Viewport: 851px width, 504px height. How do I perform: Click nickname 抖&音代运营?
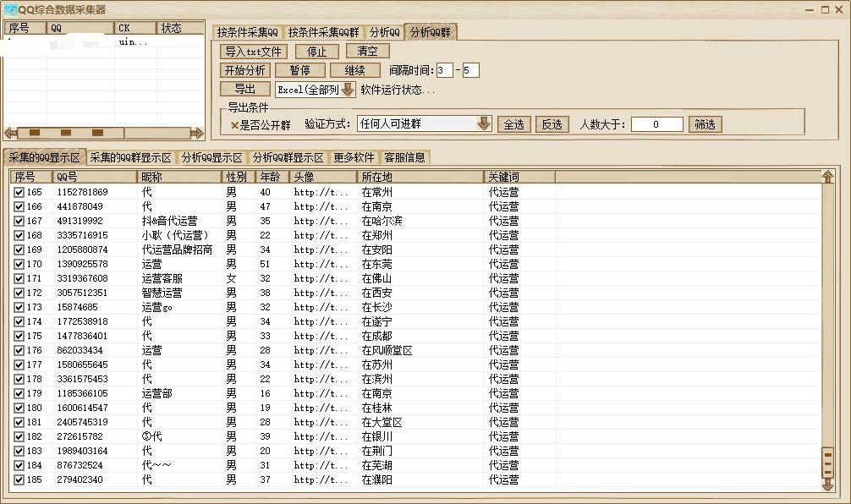click(169, 221)
